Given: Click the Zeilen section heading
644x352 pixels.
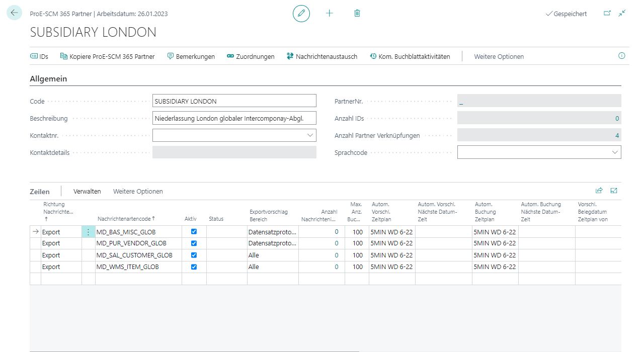Looking at the screenshot, I should click(40, 192).
